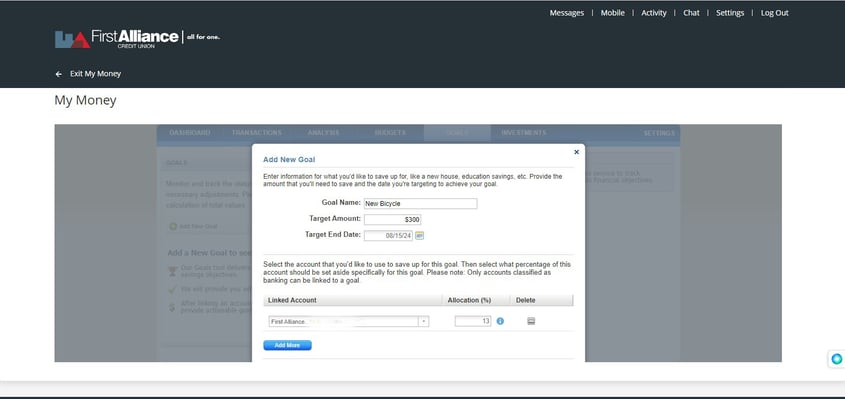Delete the linked account row

pos(531,321)
